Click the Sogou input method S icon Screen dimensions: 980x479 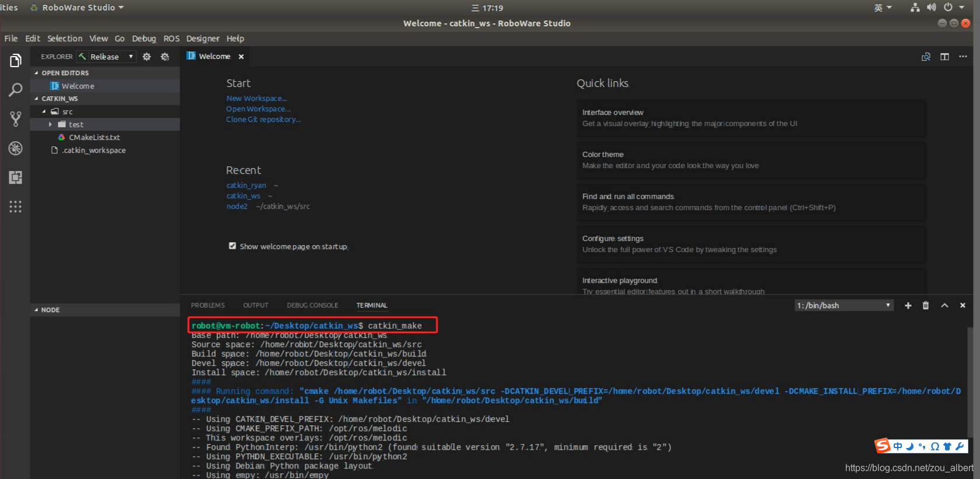pos(883,446)
